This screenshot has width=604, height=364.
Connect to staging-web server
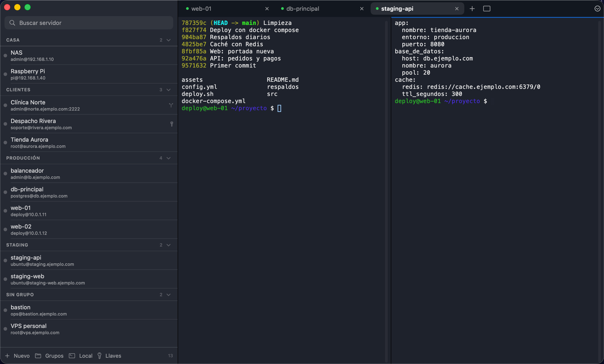click(x=89, y=279)
